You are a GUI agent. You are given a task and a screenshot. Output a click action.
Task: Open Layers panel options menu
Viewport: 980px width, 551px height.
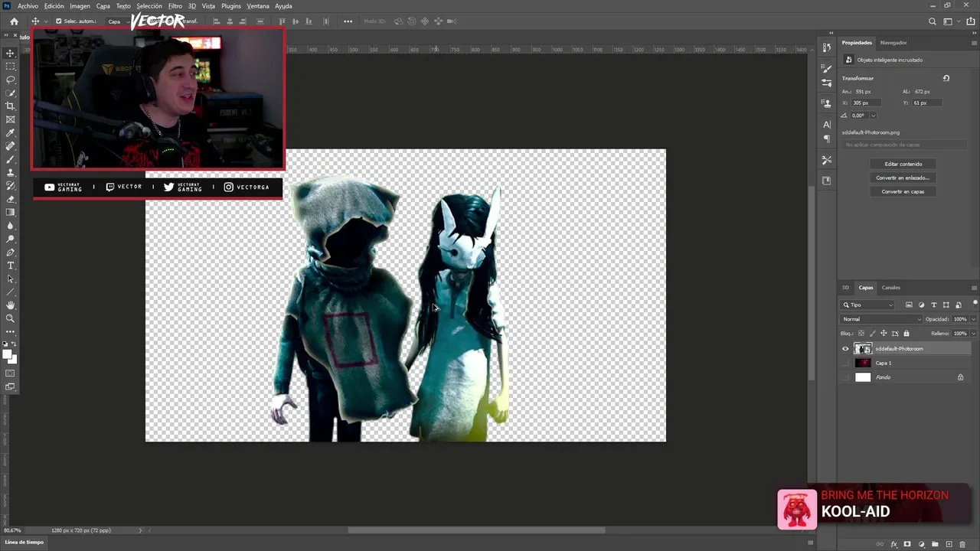974,288
